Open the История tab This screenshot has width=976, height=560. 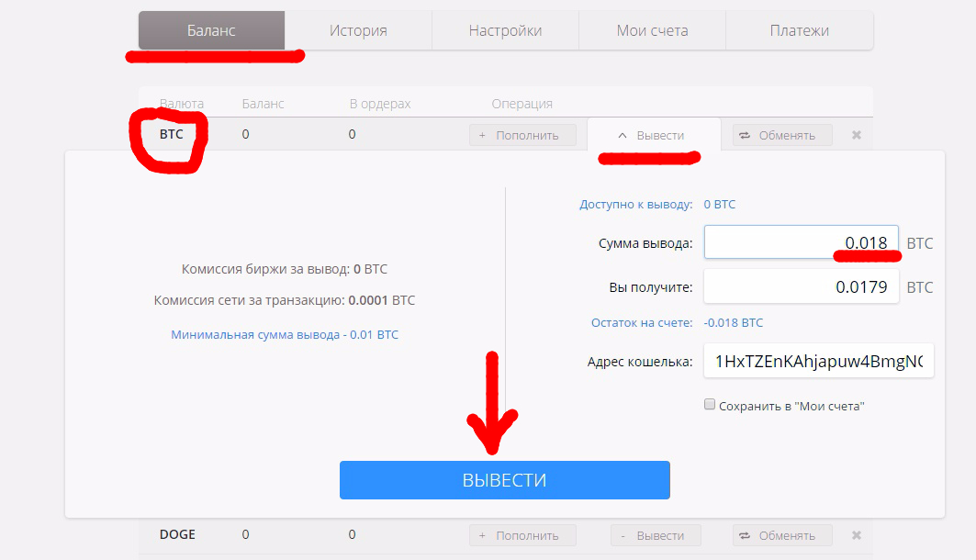tap(358, 30)
